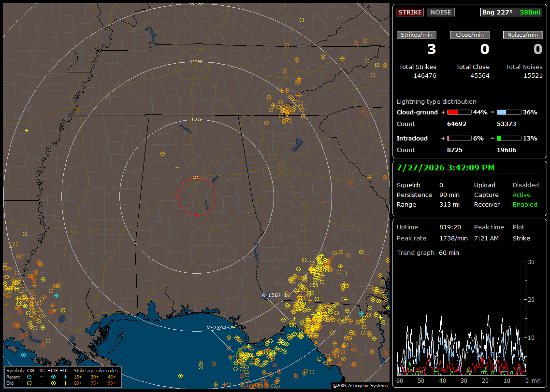
Task: Select the Close/min label box
Action: coord(470,35)
